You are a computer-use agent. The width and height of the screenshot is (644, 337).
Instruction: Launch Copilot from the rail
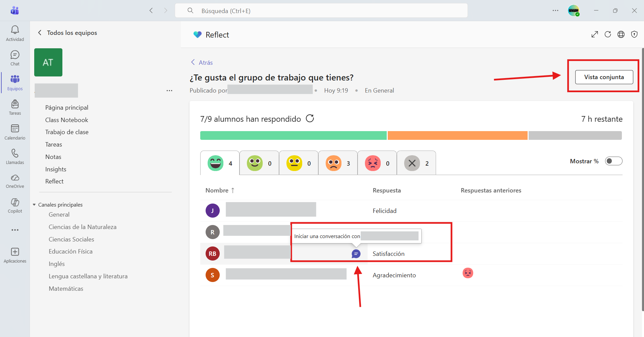pos(15,206)
